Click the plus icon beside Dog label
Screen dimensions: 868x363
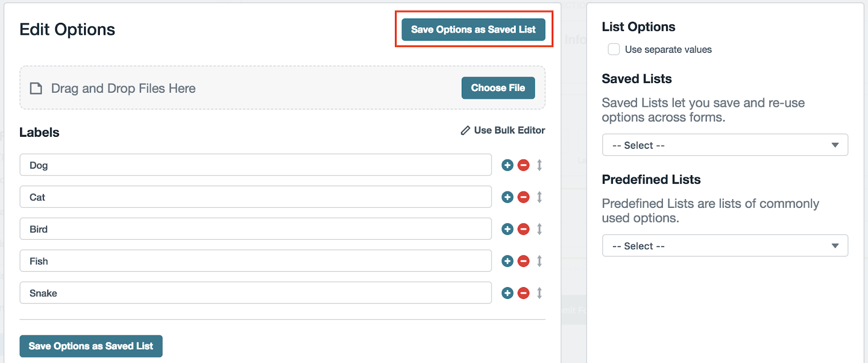click(507, 165)
